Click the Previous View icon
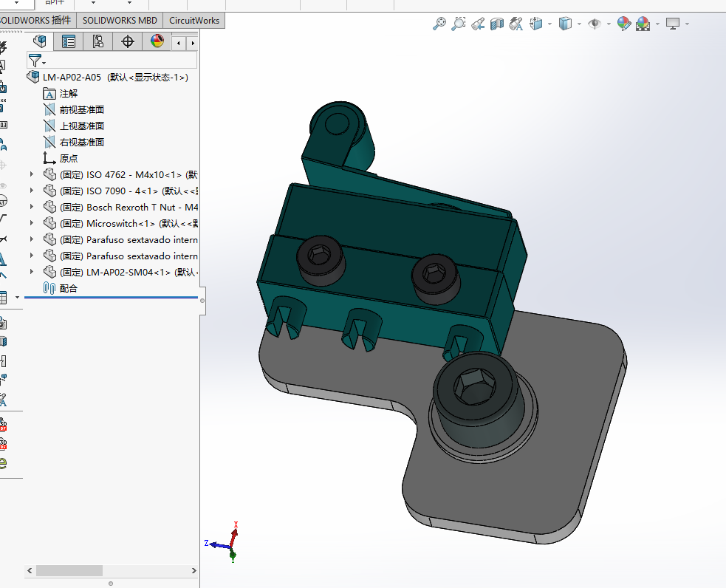The height and width of the screenshot is (588, 726). [x=478, y=24]
